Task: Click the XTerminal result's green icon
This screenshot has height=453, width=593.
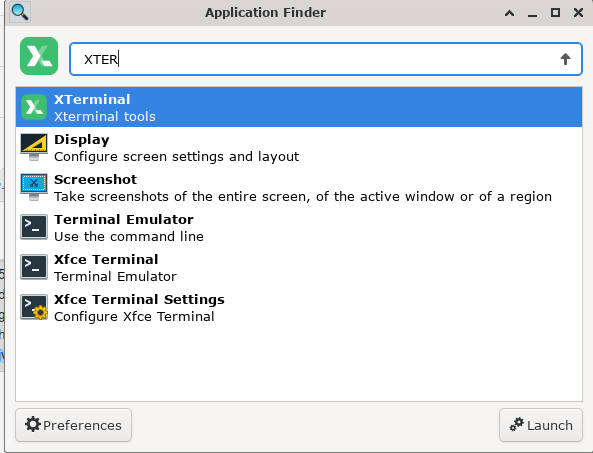Action: point(34,107)
